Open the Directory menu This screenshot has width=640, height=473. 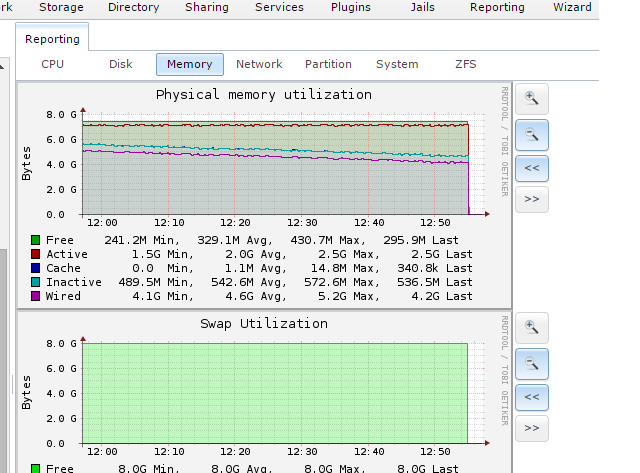pos(133,7)
